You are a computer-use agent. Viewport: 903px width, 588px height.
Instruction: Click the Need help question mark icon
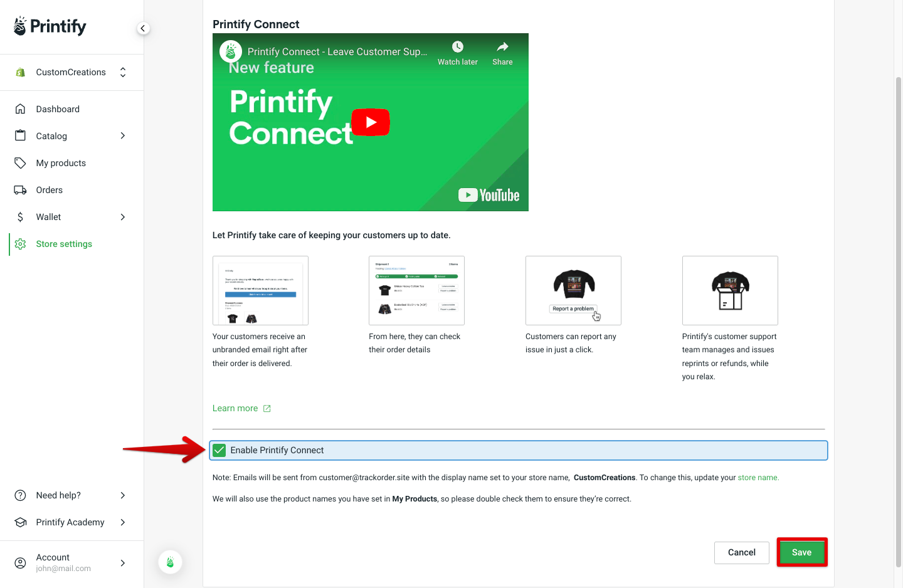click(20, 495)
